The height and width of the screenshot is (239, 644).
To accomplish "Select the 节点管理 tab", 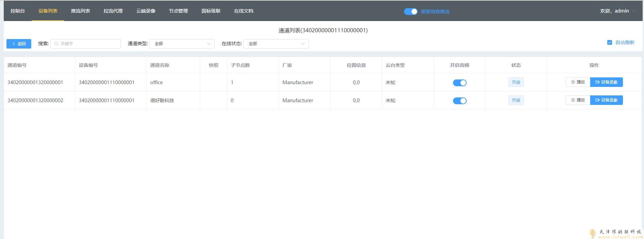I will (178, 11).
